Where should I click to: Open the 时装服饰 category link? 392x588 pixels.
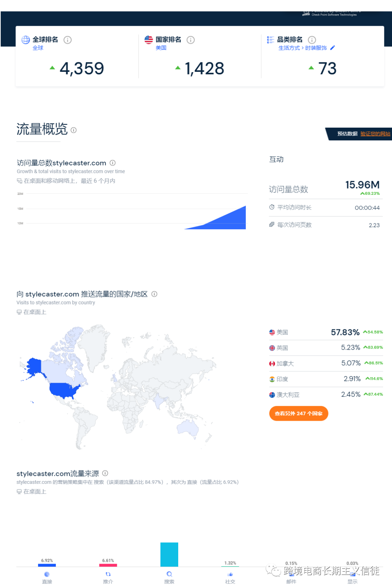coord(316,48)
